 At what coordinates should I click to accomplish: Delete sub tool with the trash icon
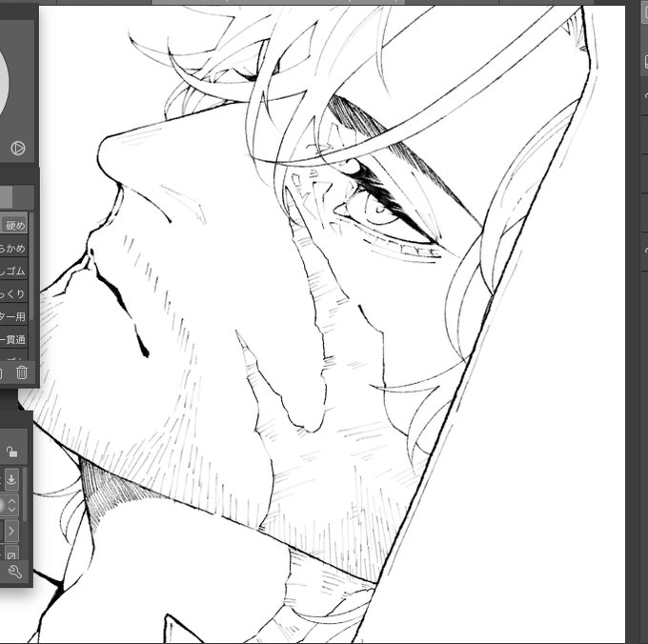22,373
